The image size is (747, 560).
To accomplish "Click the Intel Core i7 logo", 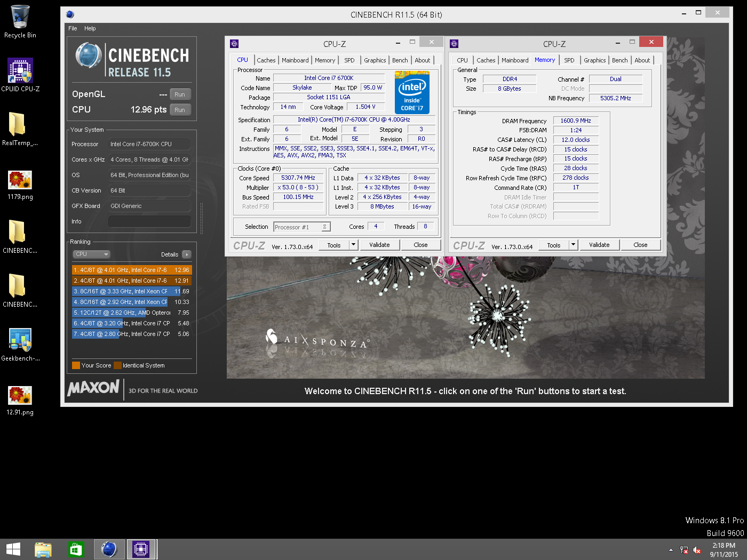I will pos(412,92).
